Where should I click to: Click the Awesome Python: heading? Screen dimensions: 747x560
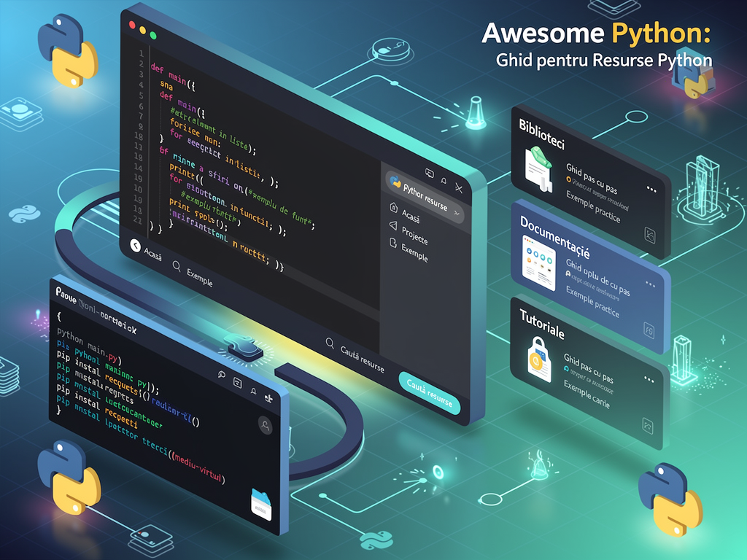click(596, 34)
